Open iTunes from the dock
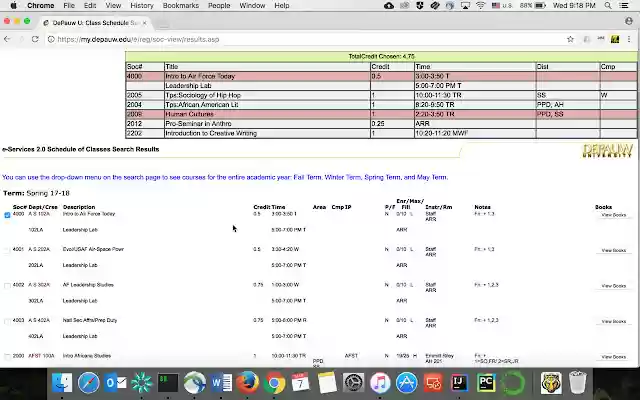This screenshot has height=400, width=640. coord(380,382)
